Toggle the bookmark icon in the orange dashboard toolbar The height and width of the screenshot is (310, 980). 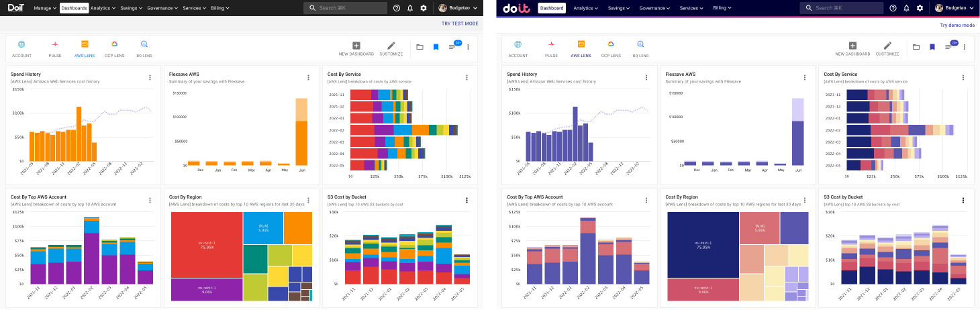tap(436, 47)
